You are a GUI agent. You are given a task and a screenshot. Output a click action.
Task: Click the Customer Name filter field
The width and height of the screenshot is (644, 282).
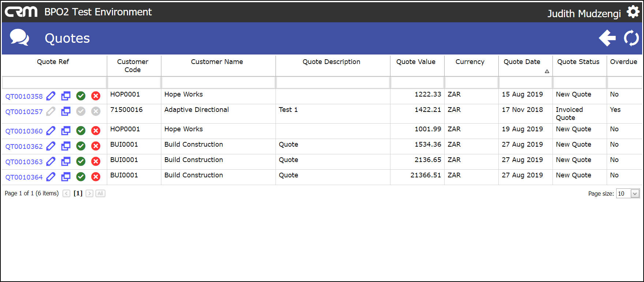click(x=218, y=83)
